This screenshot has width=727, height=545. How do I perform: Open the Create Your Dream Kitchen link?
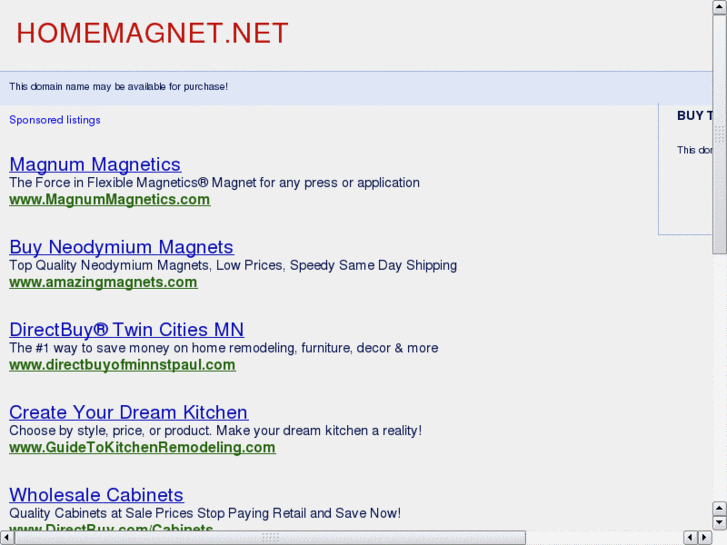pos(128,412)
